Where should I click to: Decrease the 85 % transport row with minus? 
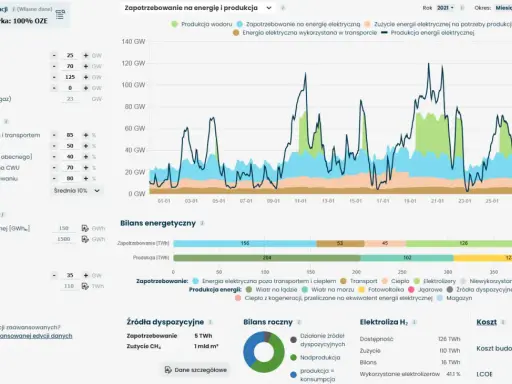(54, 135)
